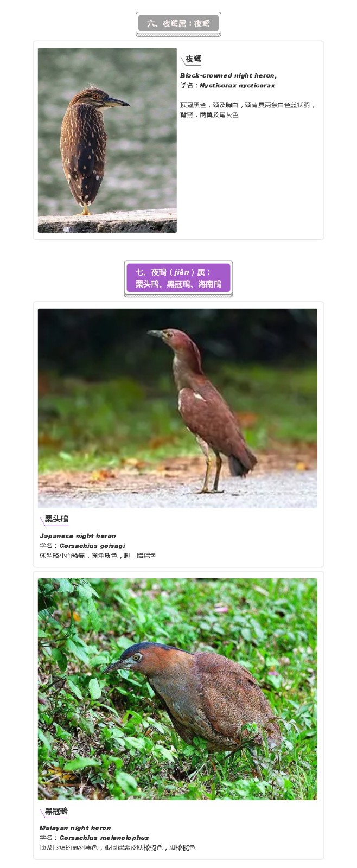Open the Black-crowned night heron photo
Viewport: 357px width, 868px height.
click(107, 140)
